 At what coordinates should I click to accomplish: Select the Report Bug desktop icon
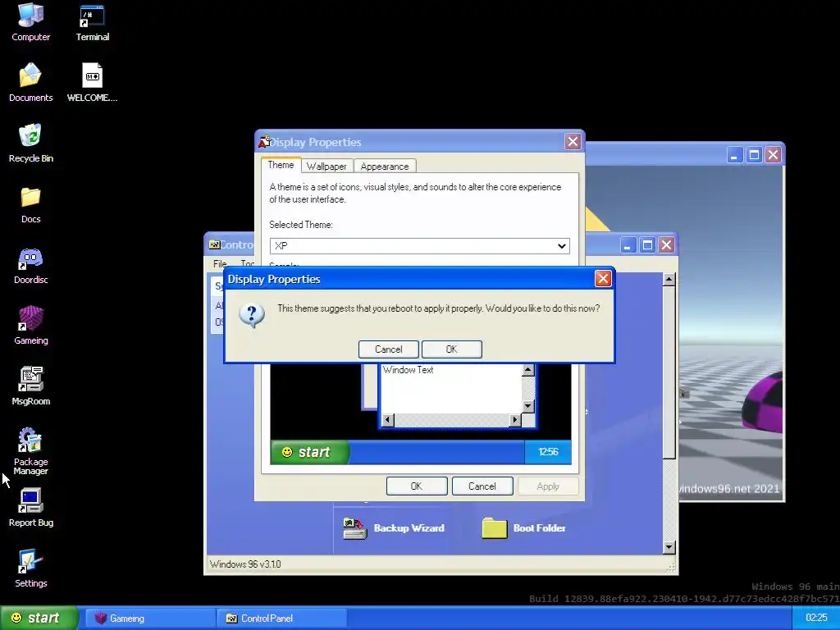[30, 507]
